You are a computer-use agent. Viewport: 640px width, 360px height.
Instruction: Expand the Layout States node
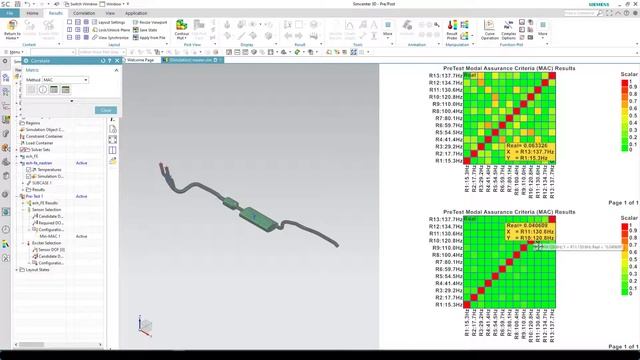click(x=17, y=270)
